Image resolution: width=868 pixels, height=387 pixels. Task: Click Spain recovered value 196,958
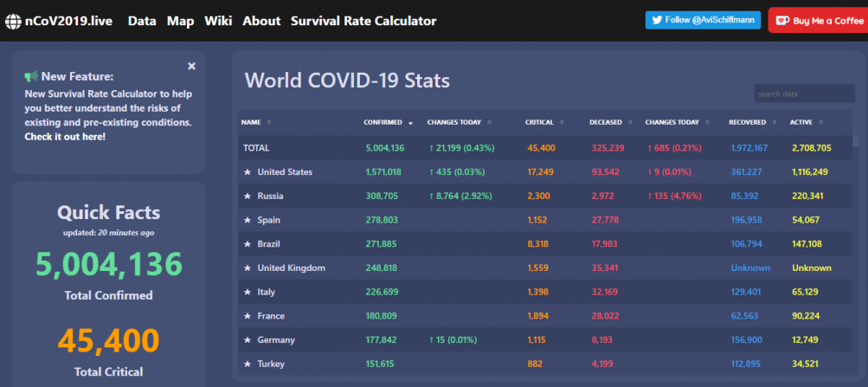click(x=746, y=220)
